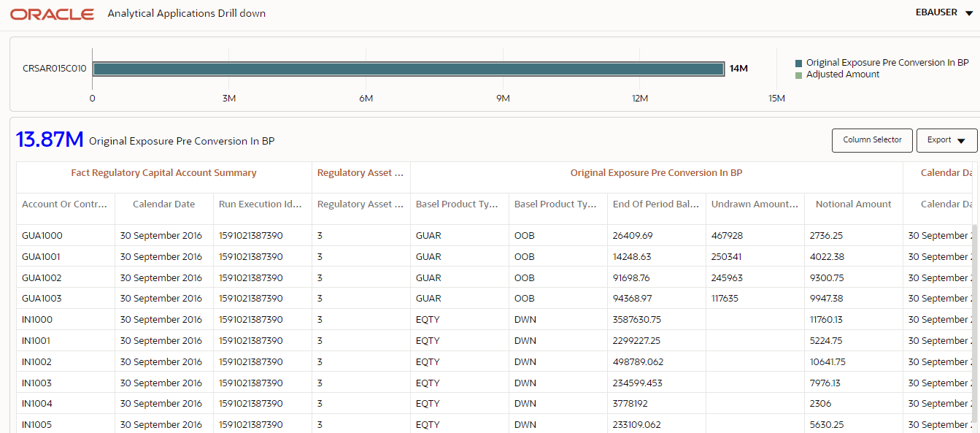This screenshot has width=980, height=433.
Task: Click DWN value in IN1005 row
Action: [525, 425]
